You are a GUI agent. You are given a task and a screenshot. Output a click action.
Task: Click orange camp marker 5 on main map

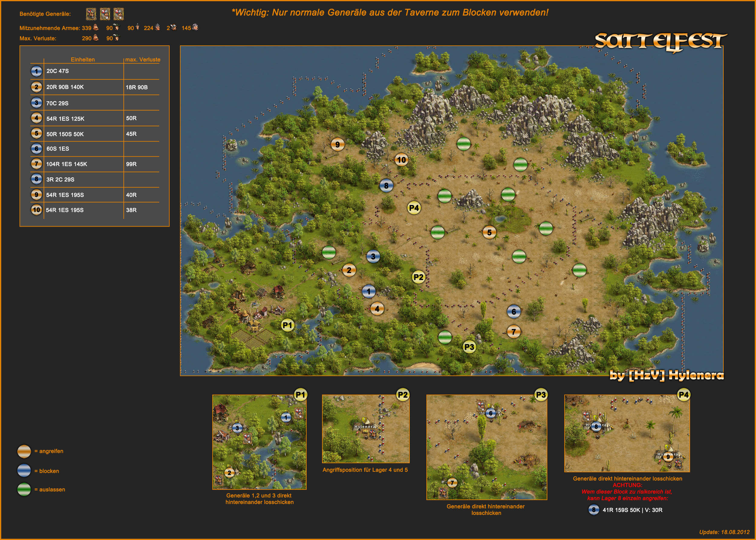click(x=489, y=233)
